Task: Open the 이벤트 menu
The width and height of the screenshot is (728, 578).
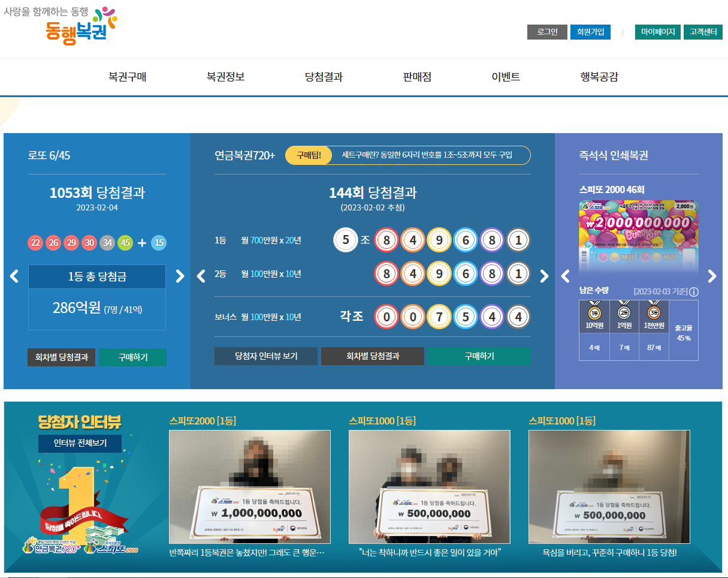Action: pyautogui.click(x=506, y=77)
